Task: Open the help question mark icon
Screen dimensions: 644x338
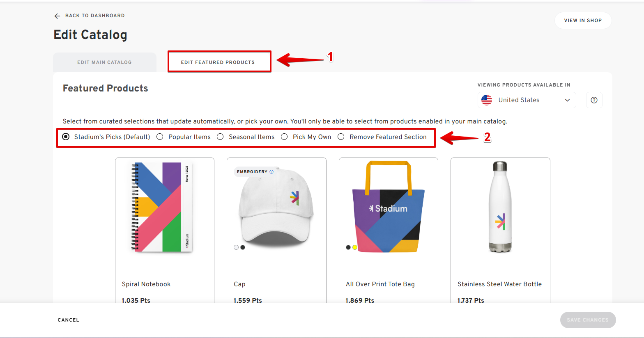Action: pos(594,100)
